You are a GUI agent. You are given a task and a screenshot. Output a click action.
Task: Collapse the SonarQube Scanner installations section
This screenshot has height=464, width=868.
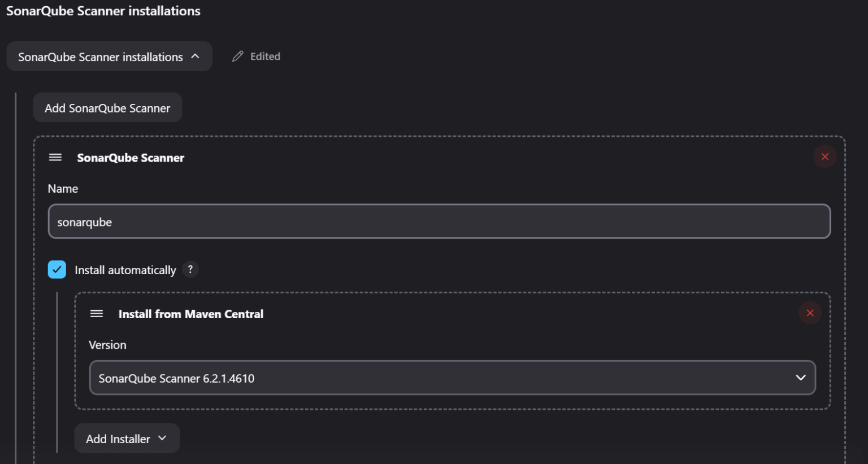click(109, 57)
